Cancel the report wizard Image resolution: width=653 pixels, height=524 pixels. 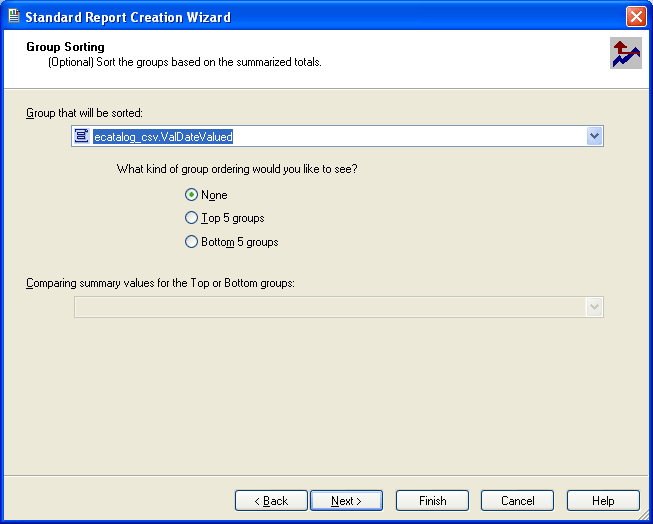[x=517, y=500]
